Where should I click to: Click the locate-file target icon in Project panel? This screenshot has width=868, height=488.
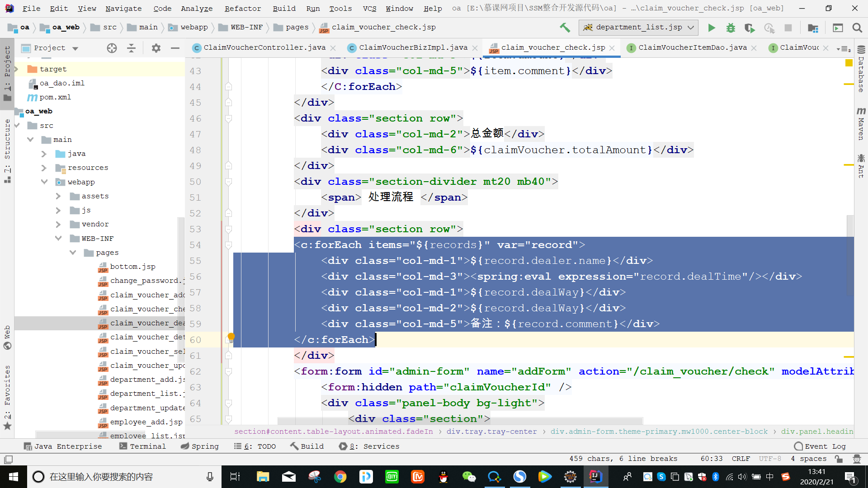[112, 48]
